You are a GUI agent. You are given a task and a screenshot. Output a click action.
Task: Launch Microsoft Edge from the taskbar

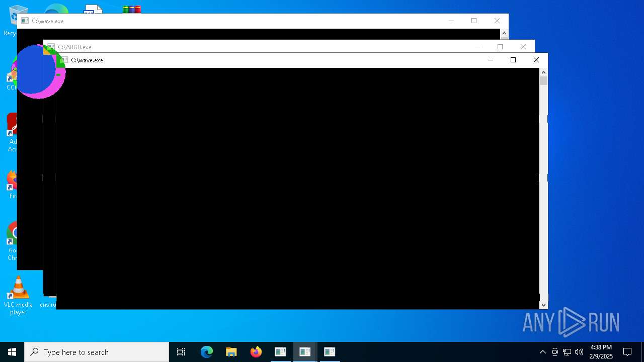click(207, 352)
